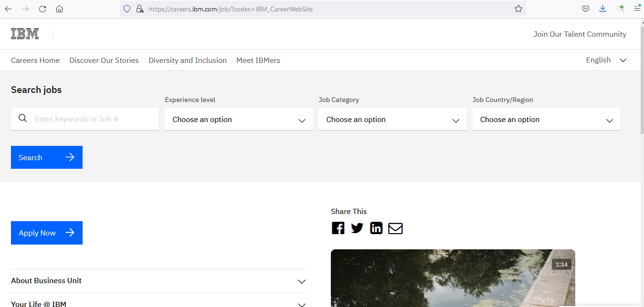Open the browser hamburger menu

tap(637, 8)
